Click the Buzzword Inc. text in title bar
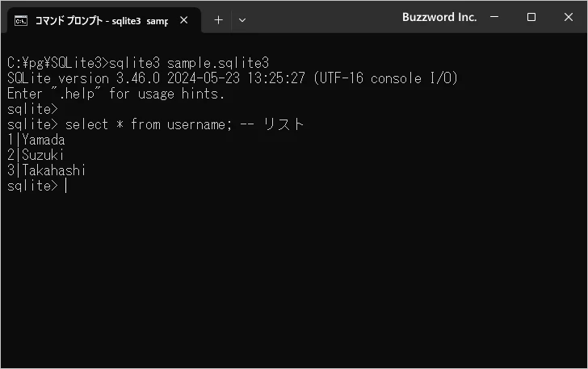Image resolution: width=588 pixels, height=369 pixels. coord(439,17)
